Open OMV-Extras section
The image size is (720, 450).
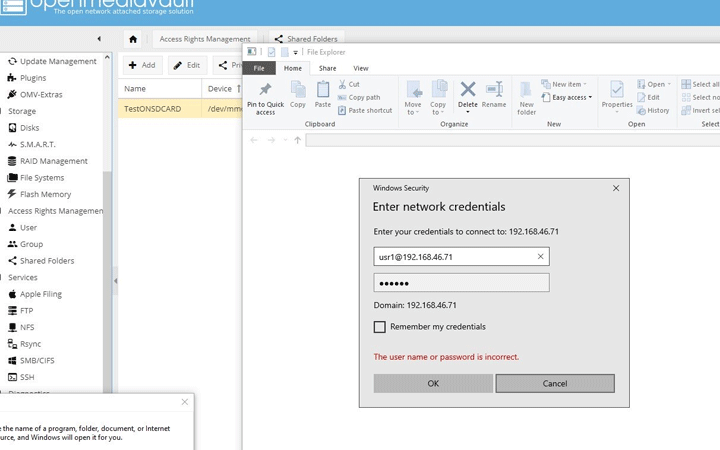[35, 95]
